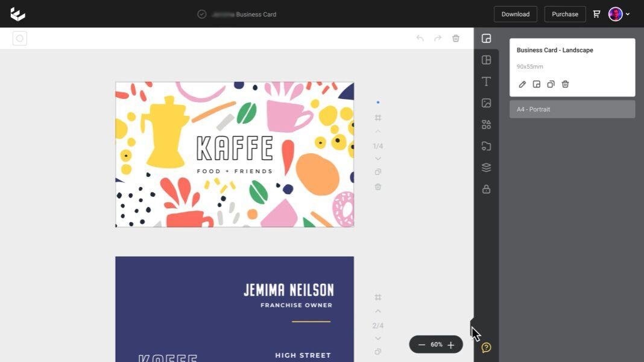This screenshot has height=362, width=644.
Task: Move page 2/4 down with the chevron
Action: coord(378,338)
